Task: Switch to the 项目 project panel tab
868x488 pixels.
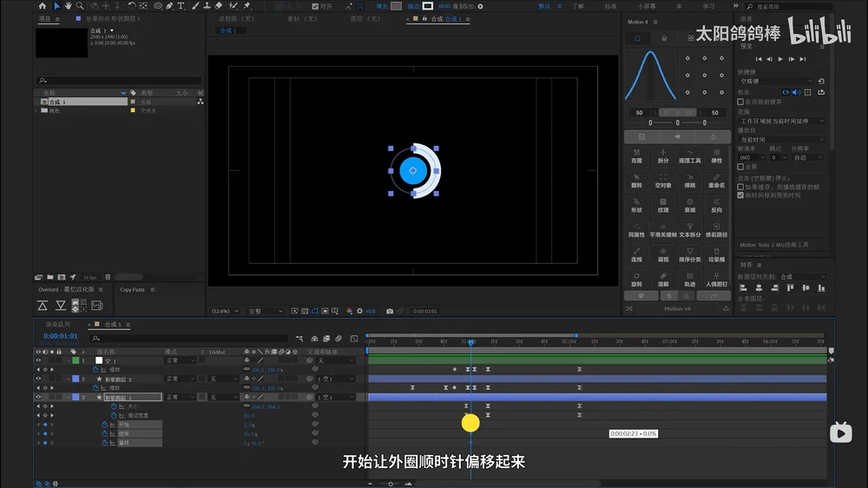Action: click(45, 19)
